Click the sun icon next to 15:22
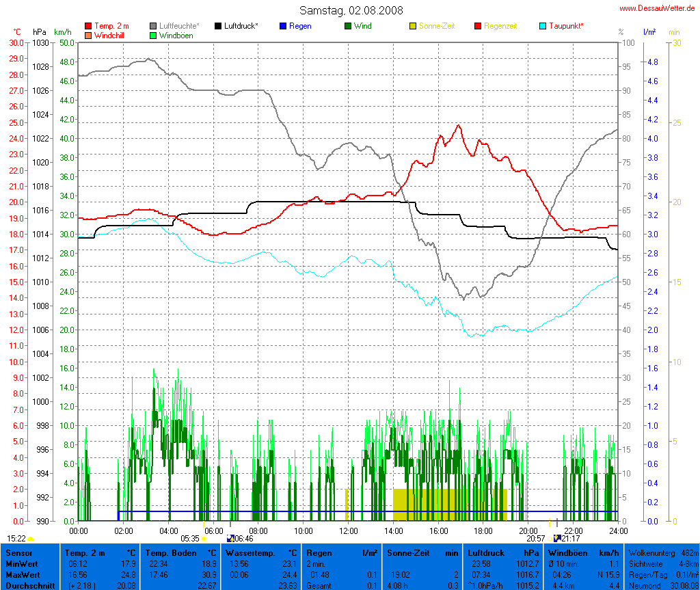 [31, 539]
